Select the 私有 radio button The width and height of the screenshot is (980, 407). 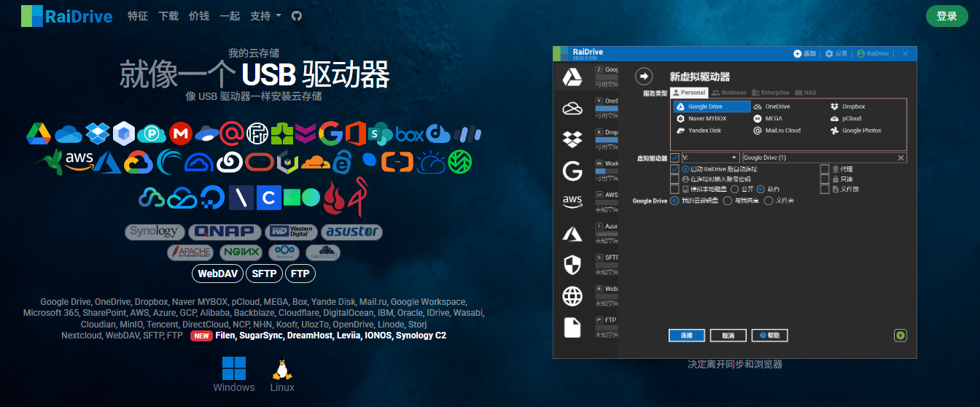click(761, 189)
